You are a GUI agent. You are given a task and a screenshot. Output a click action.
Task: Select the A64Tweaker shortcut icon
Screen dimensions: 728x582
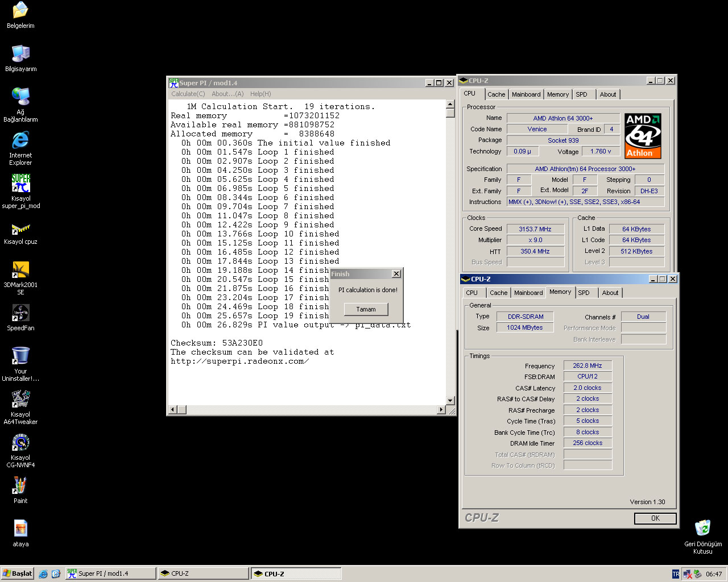[x=20, y=399]
